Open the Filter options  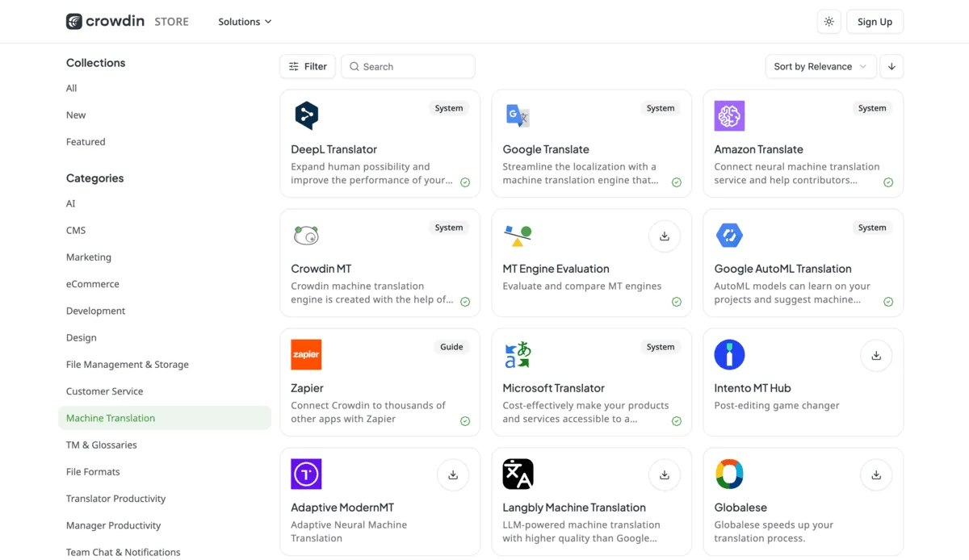tap(308, 66)
